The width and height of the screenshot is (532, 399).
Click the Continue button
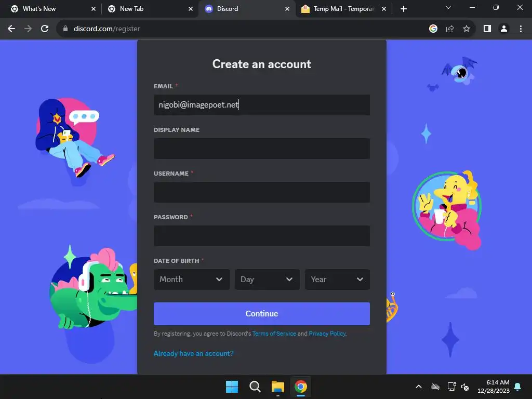click(x=262, y=314)
